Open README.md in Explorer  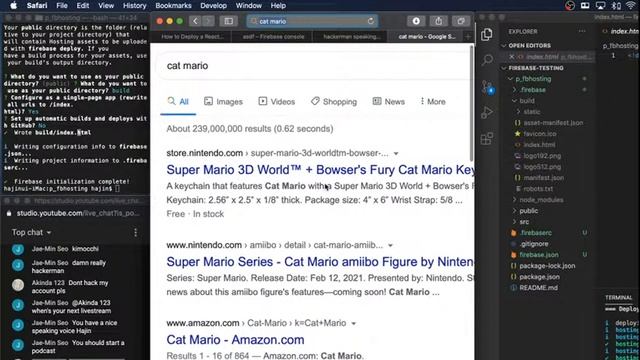[x=538, y=288]
